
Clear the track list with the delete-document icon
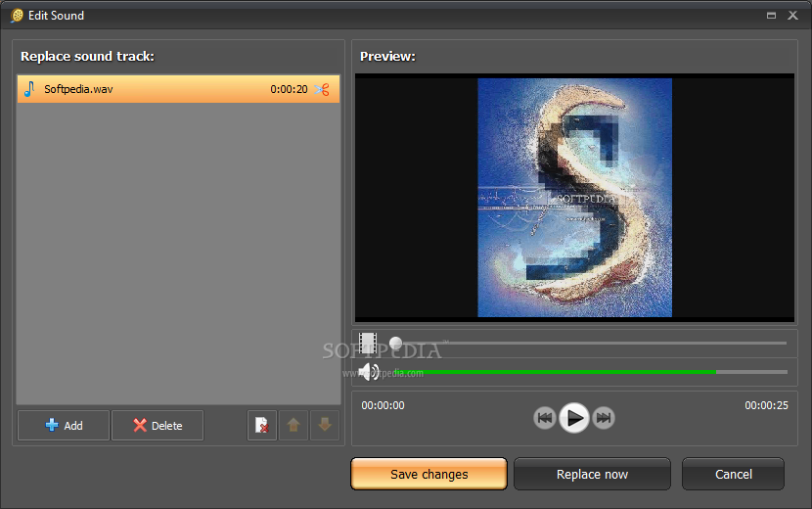click(262, 426)
